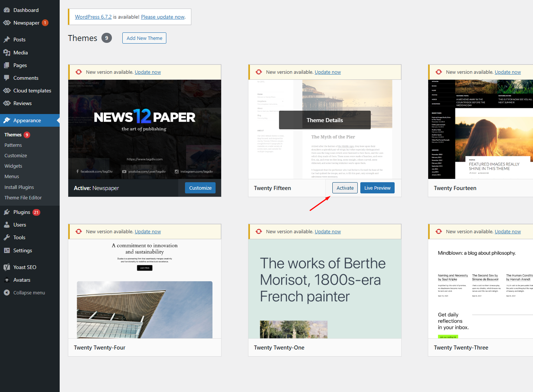Click the Twenty Twenty-Four theme name
This screenshot has height=392, width=533.
point(100,348)
